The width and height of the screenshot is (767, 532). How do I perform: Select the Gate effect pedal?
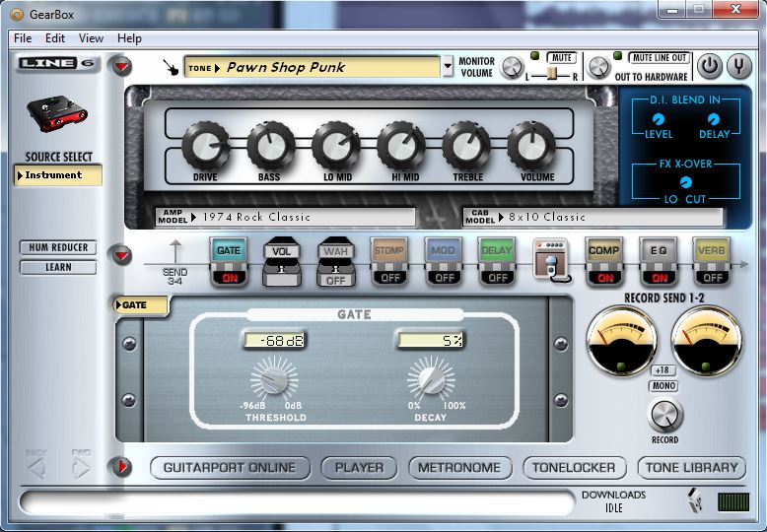coord(229,251)
